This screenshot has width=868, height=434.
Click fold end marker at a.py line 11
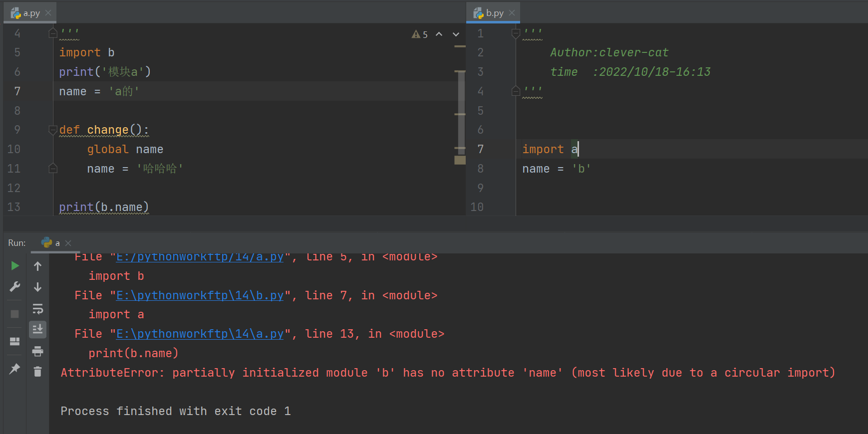[x=53, y=169]
